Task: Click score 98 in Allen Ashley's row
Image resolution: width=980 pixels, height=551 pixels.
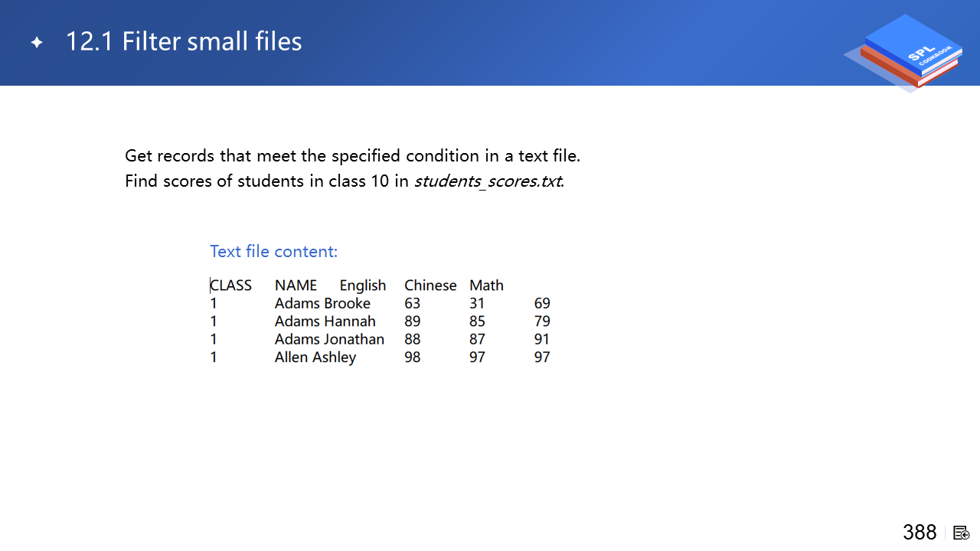Action: tap(413, 357)
